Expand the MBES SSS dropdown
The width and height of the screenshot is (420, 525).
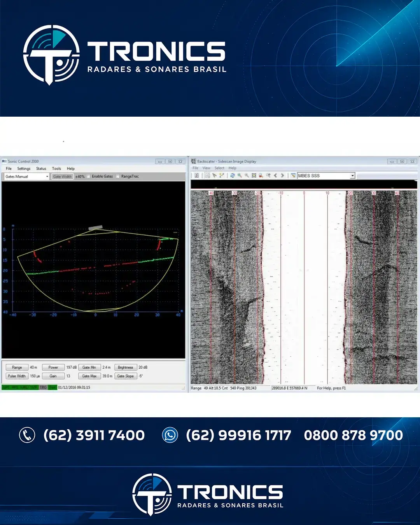(352, 176)
